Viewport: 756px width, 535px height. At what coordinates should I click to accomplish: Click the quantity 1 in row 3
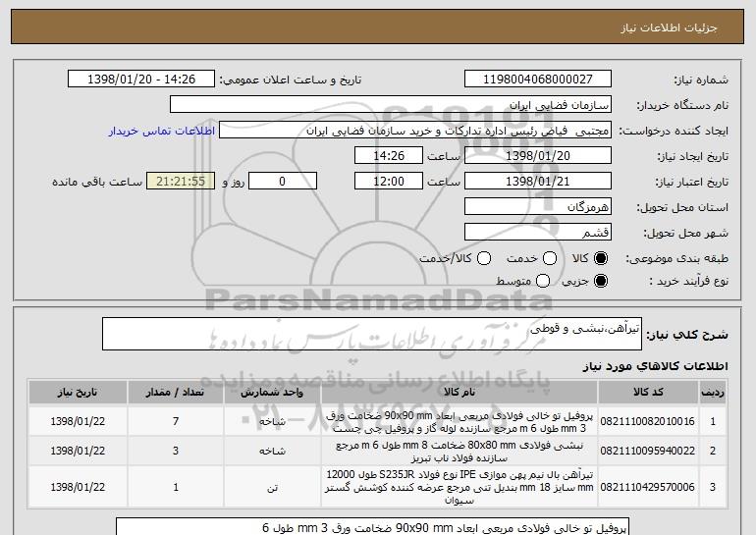click(176, 487)
